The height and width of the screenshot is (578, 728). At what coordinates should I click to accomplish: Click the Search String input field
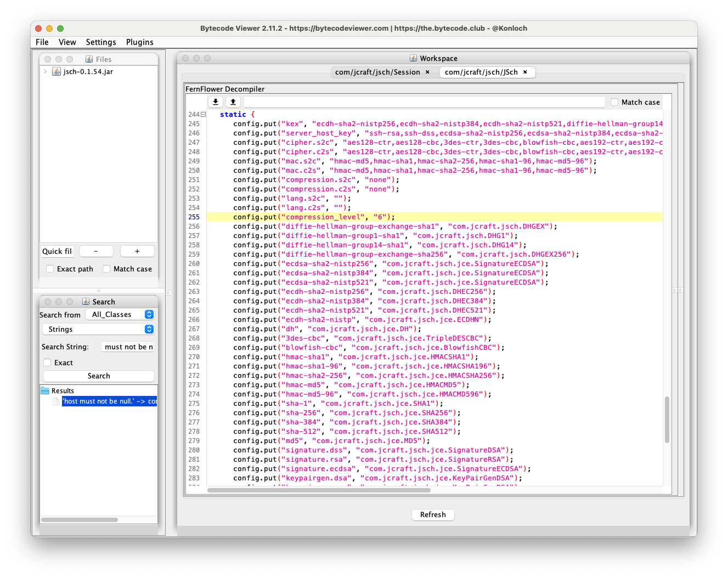(x=128, y=347)
